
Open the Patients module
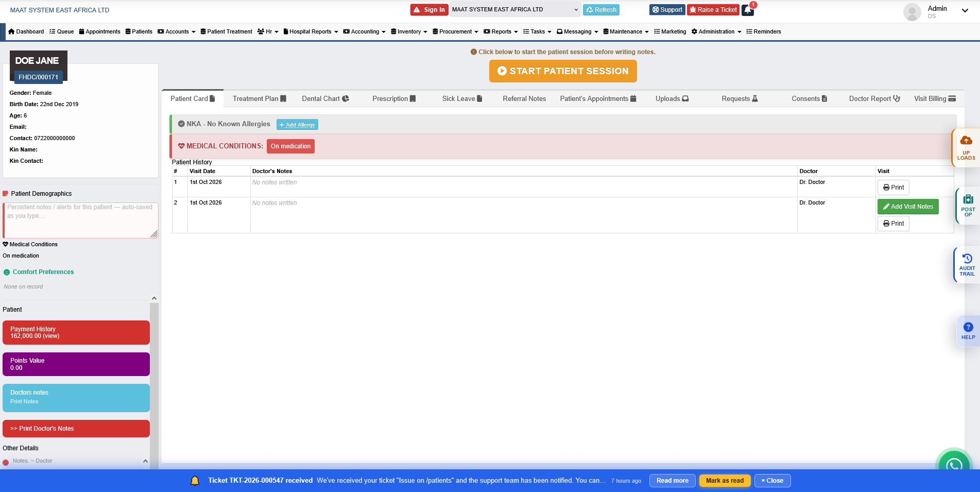139,31
